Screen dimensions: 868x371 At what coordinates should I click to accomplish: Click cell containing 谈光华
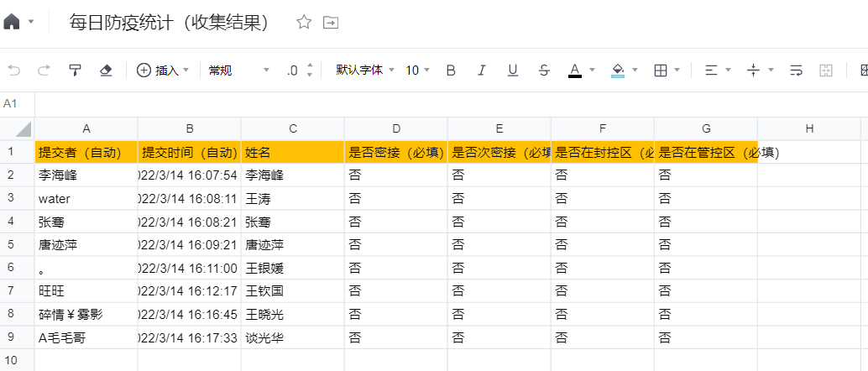[293, 337]
